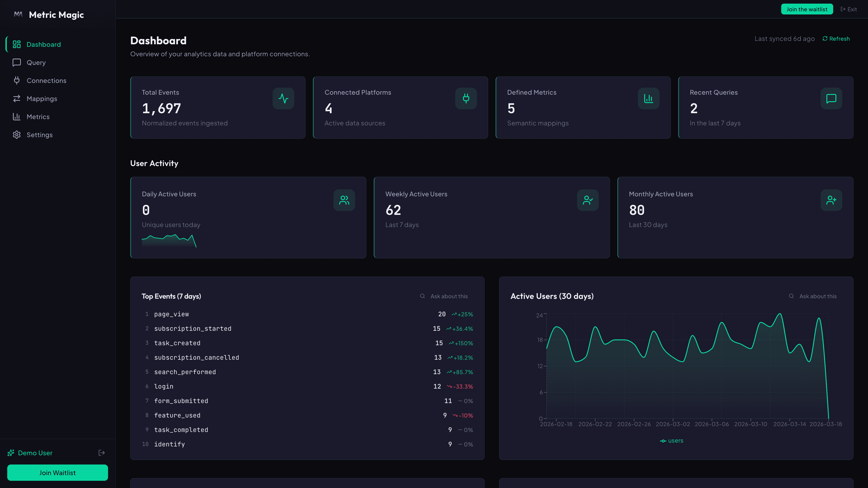
Task: Click Refresh to re-sync data
Action: coord(836,38)
